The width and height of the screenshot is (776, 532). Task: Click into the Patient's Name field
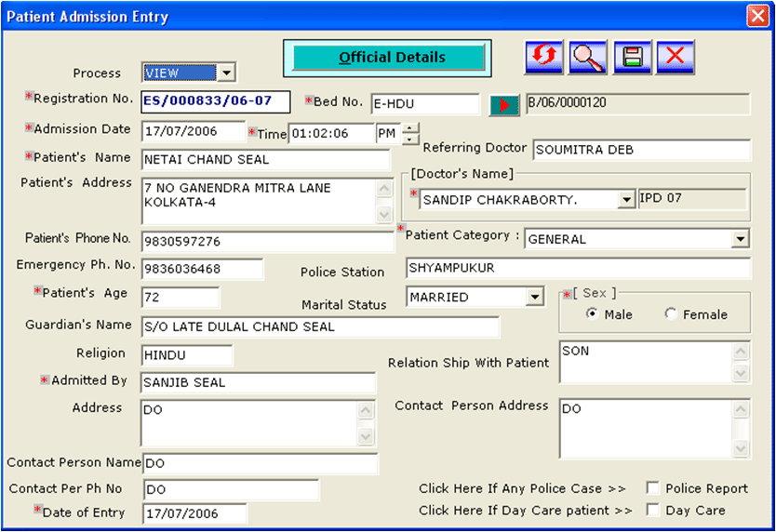[x=265, y=160]
